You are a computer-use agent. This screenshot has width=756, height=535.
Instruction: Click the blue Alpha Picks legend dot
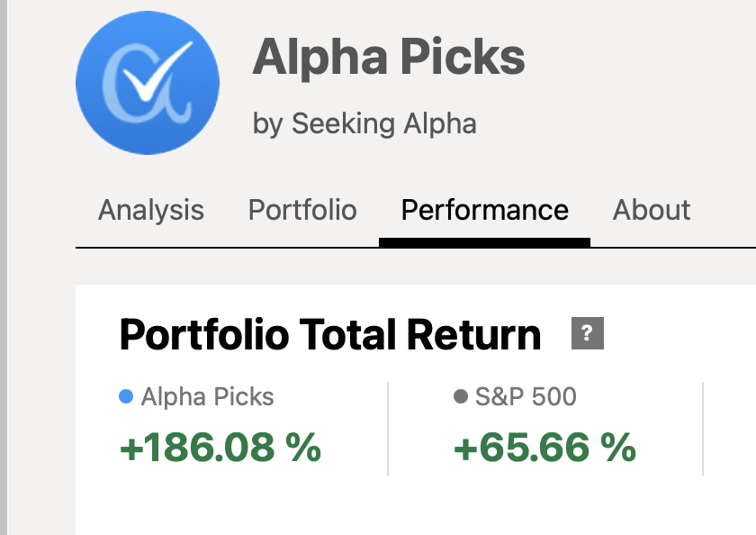tap(126, 396)
